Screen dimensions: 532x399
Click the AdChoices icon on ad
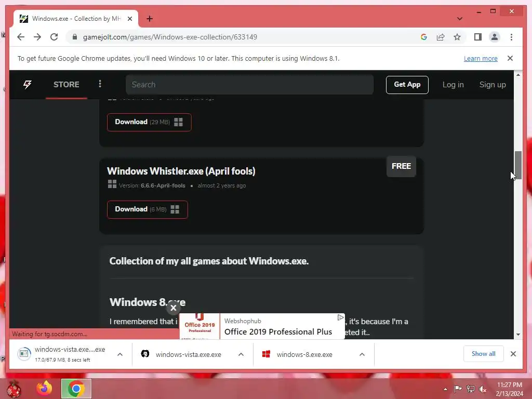(340, 317)
